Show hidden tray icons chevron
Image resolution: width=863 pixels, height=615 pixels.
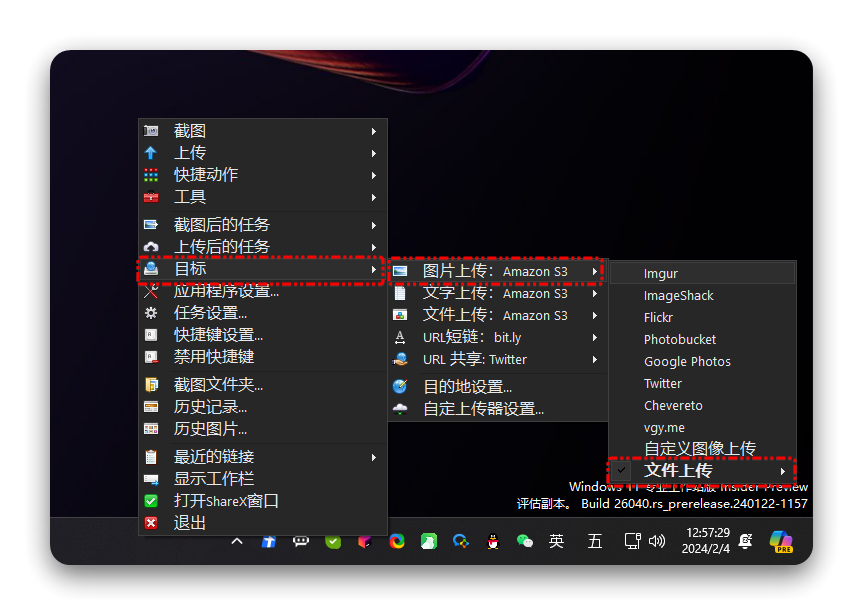(x=237, y=541)
